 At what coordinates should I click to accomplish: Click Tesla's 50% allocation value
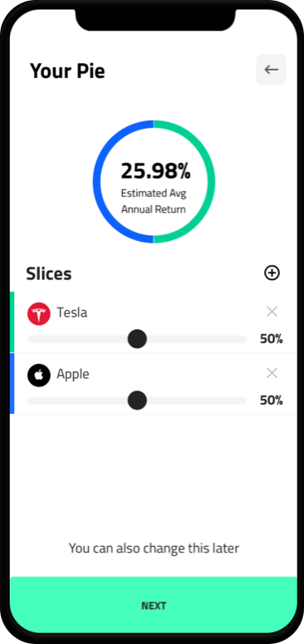pos(271,339)
